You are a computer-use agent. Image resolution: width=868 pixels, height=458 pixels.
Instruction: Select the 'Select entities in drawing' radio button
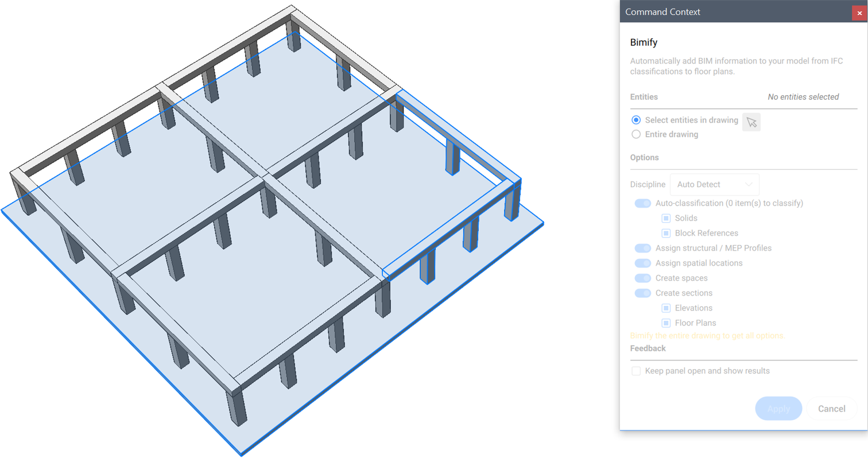635,120
